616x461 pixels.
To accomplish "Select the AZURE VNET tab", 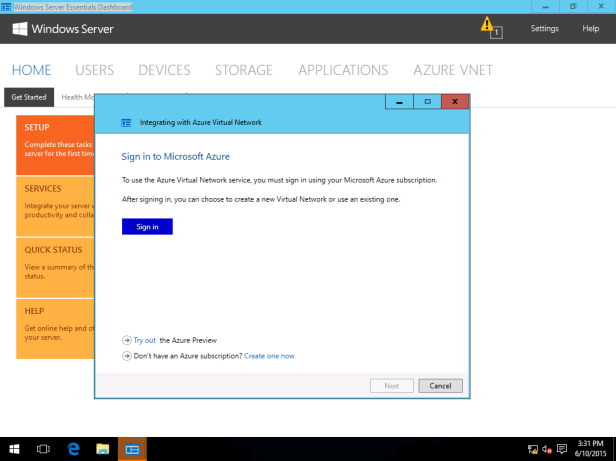I will click(x=452, y=70).
